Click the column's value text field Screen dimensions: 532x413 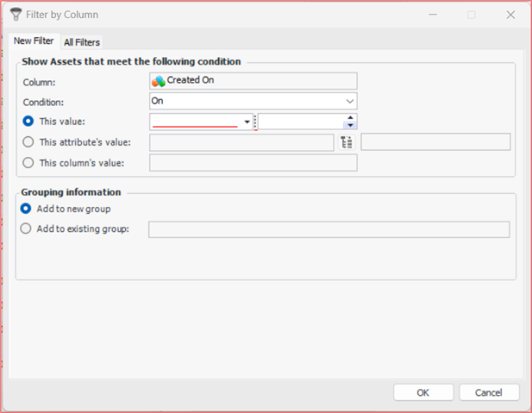tap(253, 163)
